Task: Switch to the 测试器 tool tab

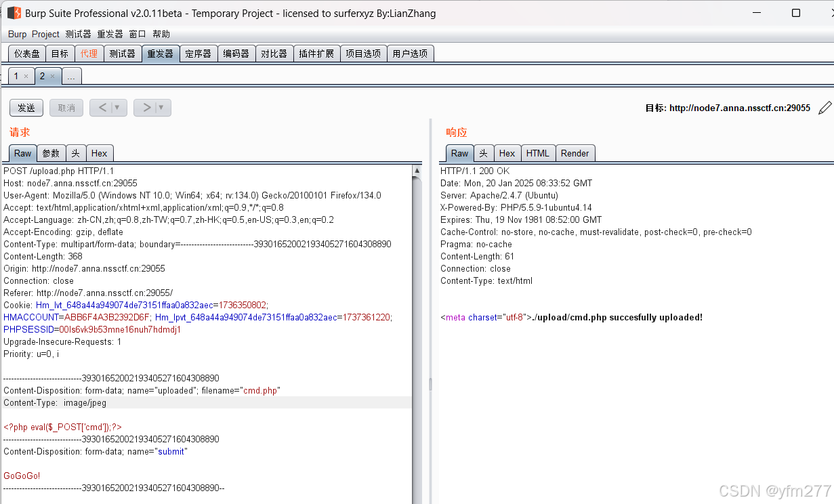Action: point(123,54)
